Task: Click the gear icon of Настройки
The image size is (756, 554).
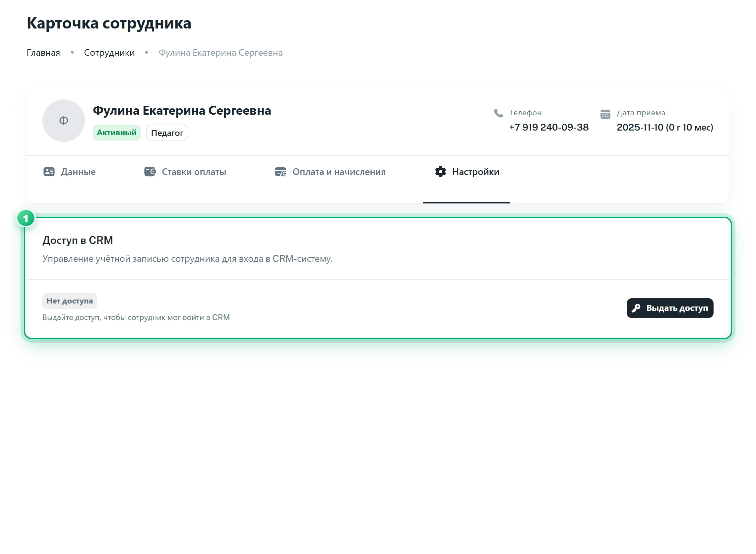Action: pyautogui.click(x=441, y=172)
